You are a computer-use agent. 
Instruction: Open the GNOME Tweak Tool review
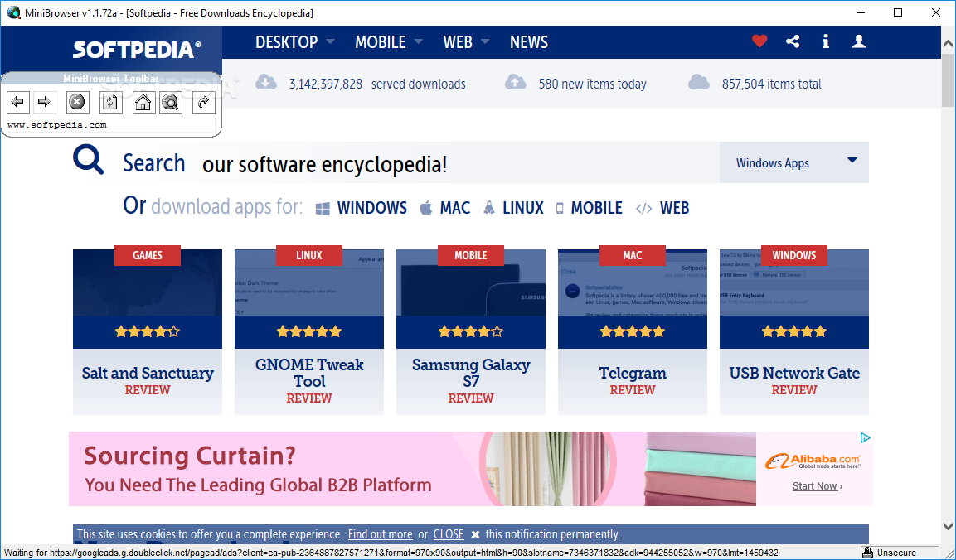coord(309,398)
